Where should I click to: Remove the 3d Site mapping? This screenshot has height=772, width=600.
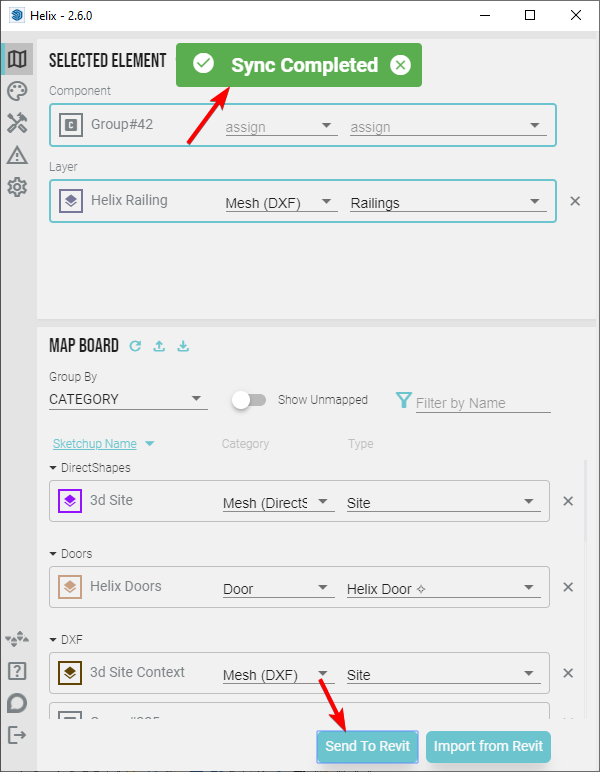coord(568,501)
